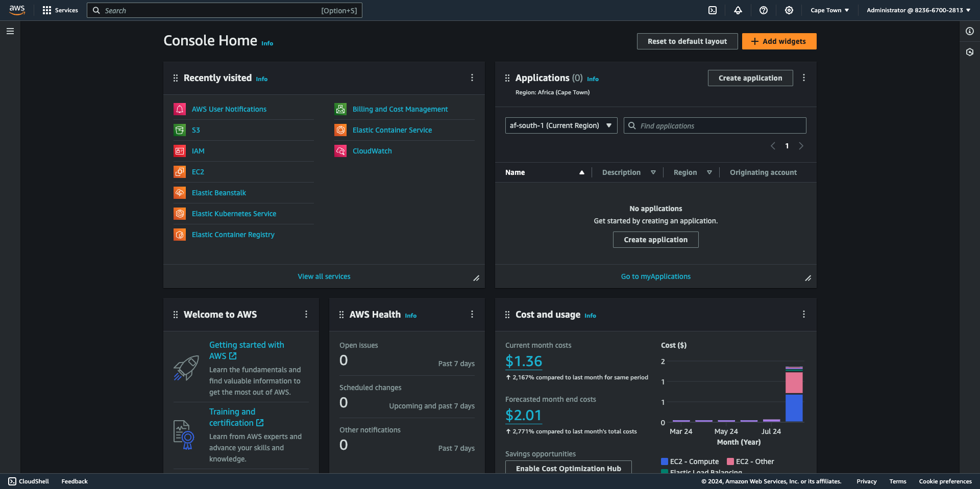
Task: Open CloudShell from the top bar icon
Action: [713, 10]
